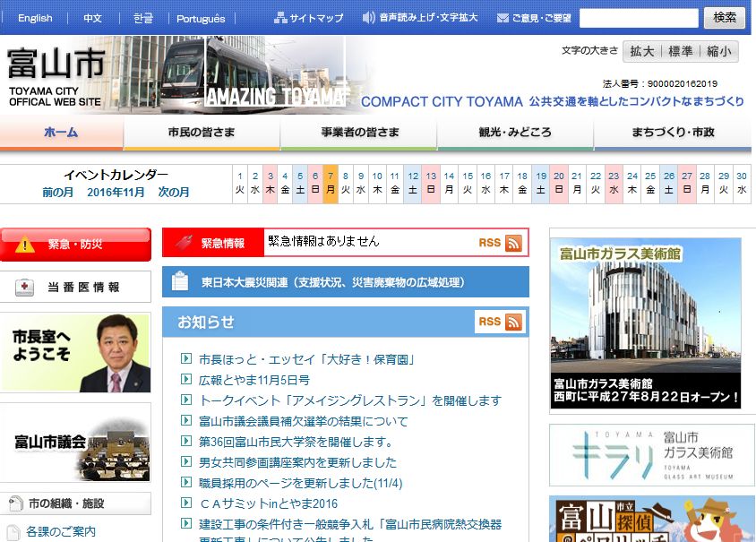Enlarge text size with 拡大 button

pos(641,52)
